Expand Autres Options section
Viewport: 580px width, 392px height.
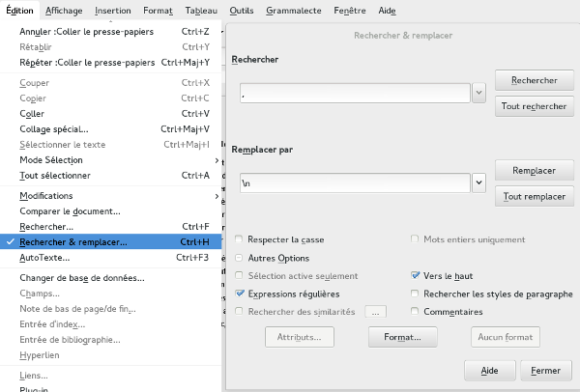point(240,258)
